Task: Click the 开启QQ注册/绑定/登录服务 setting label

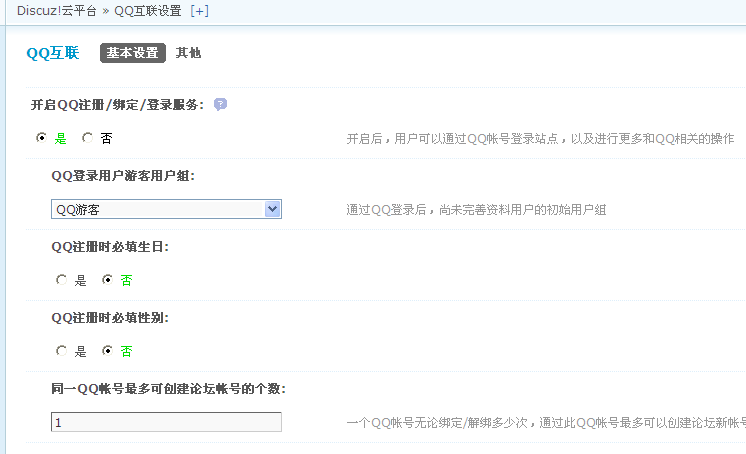Action: click(117, 104)
